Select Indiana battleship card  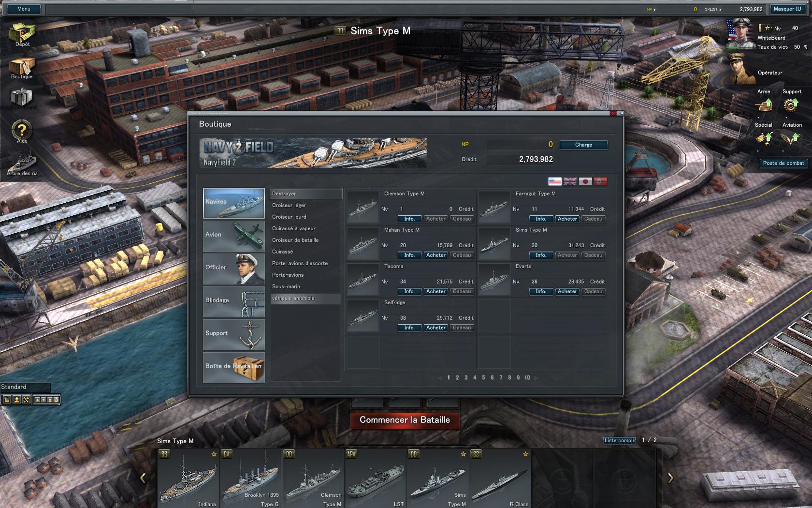click(188, 478)
